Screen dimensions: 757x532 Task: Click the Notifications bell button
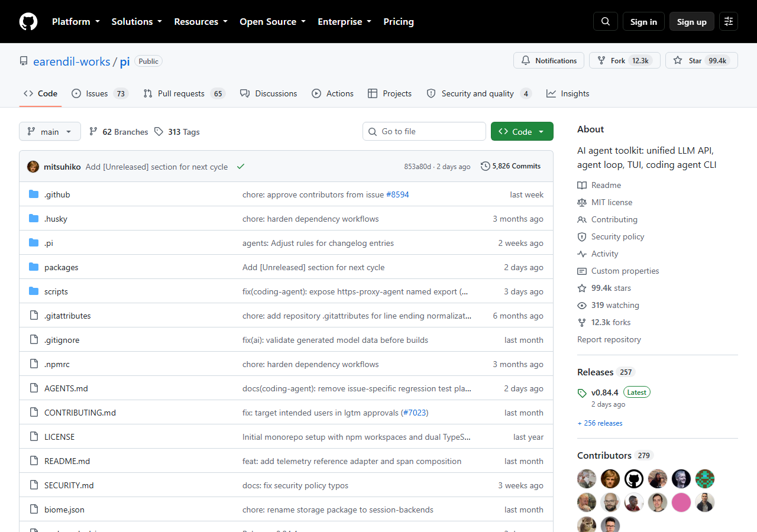tap(549, 60)
